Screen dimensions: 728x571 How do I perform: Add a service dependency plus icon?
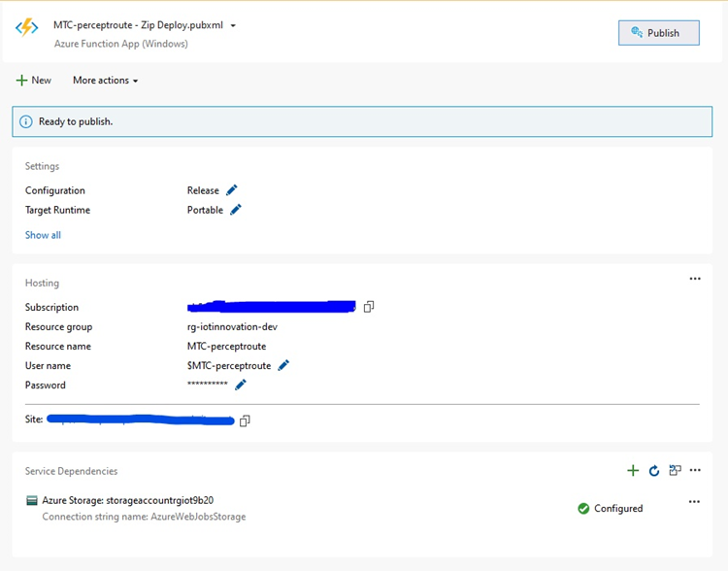click(x=633, y=471)
